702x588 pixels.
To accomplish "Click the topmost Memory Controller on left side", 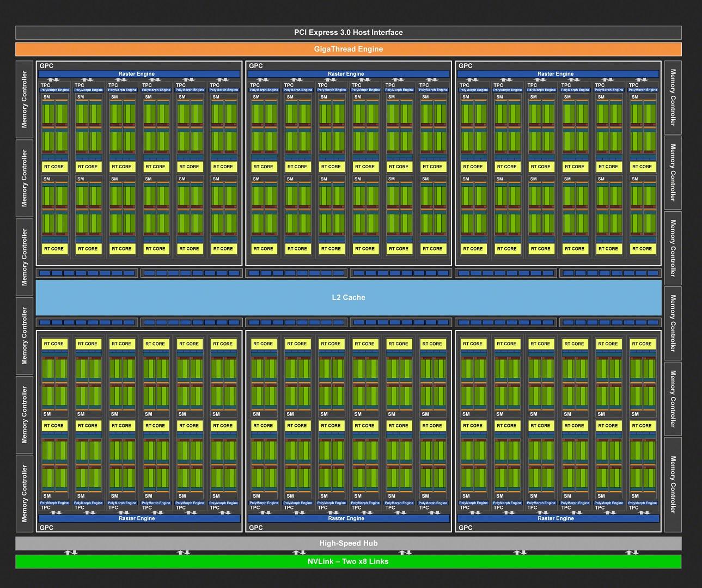I will pos(25,99).
